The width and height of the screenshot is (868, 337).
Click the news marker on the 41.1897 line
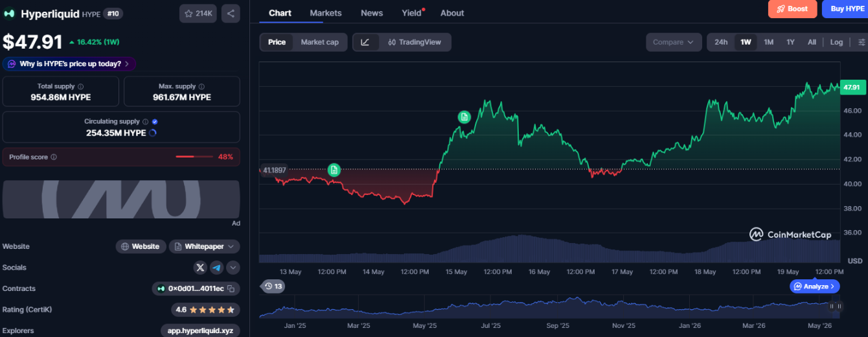click(x=334, y=170)
